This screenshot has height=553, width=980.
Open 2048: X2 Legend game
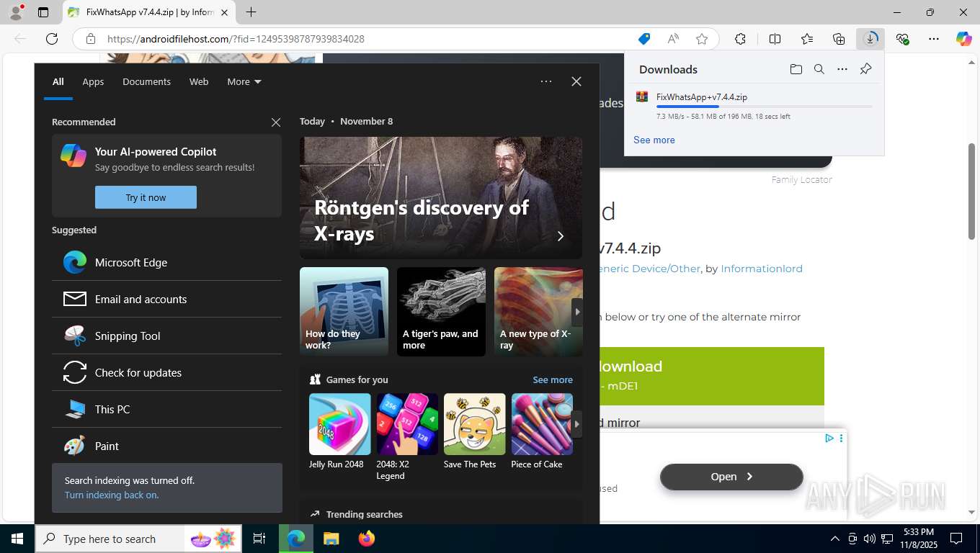pos(407,437)
